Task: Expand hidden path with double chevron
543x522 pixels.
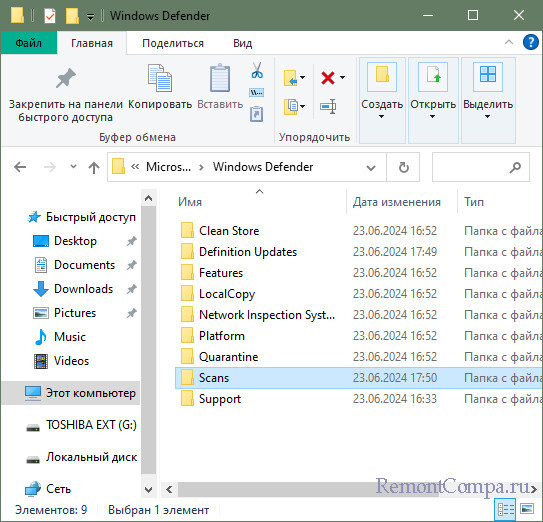Action: pyautogui.click(x=135, y=167)
